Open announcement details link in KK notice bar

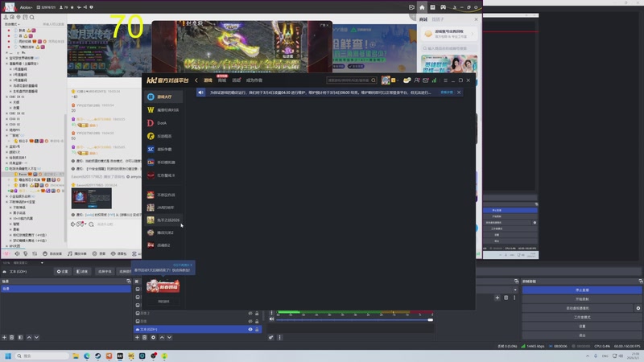point(447,93)
